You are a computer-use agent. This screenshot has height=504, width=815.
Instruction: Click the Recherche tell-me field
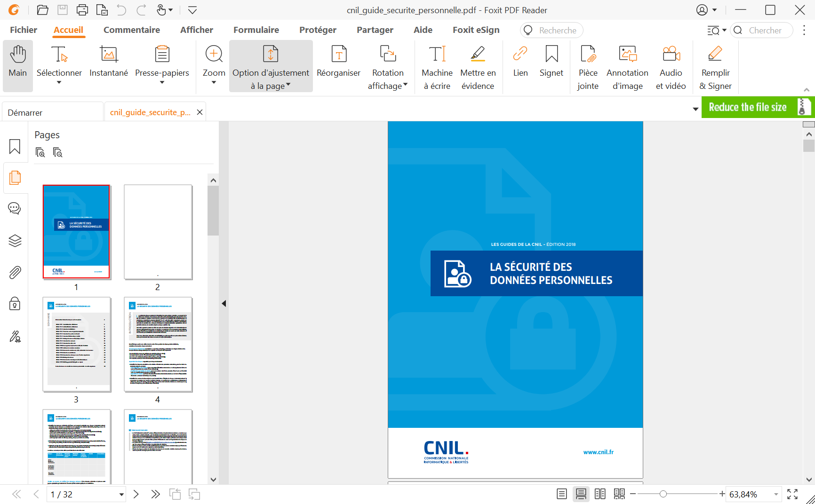tap(551, 30)
